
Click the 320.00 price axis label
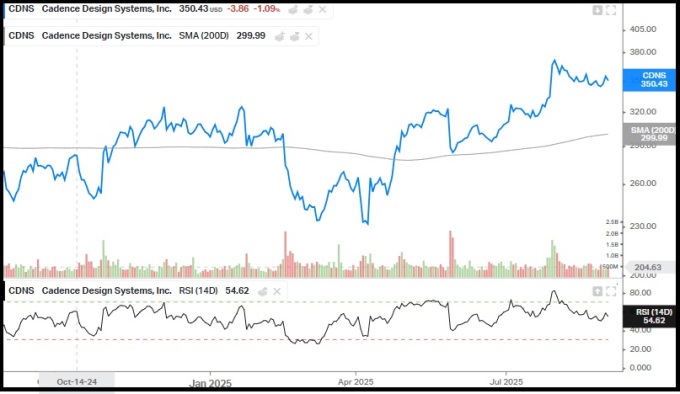[643, 111]
